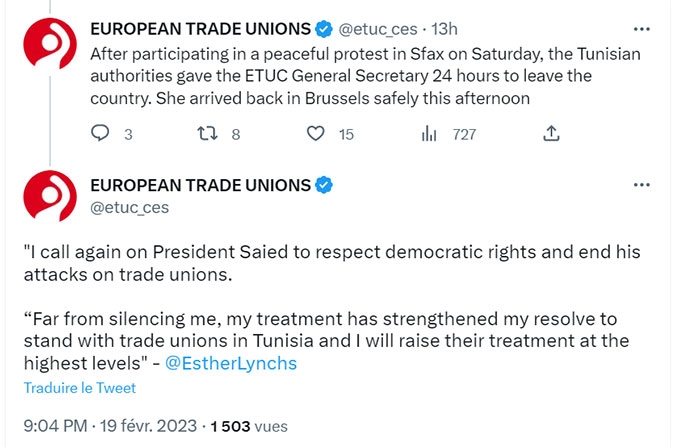
Task: Click the verified badge on the first tweet
Action: click(324, 29)
